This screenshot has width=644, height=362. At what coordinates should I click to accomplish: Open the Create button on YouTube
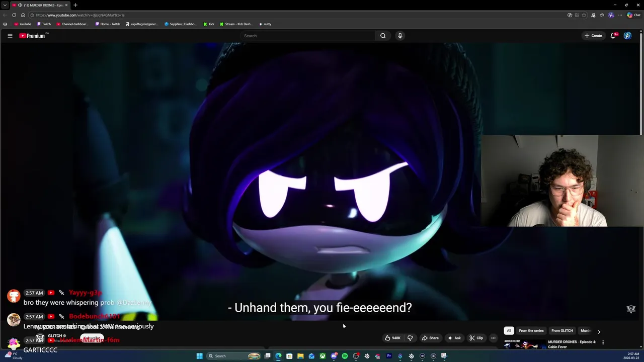point(593,36)
